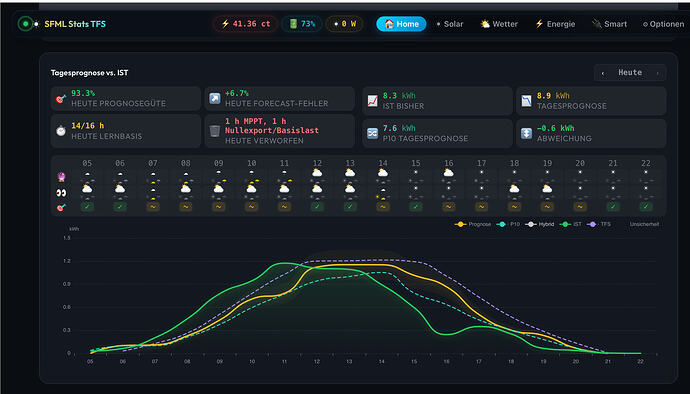The width and height of the screenshot is (690, 394).
Task: Click the yellow wave badge under hour 10
Action: click(x=251, y=206)
